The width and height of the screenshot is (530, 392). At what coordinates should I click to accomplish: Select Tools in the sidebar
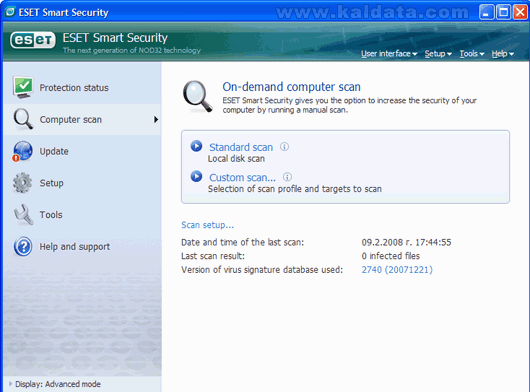click(82, 215)
